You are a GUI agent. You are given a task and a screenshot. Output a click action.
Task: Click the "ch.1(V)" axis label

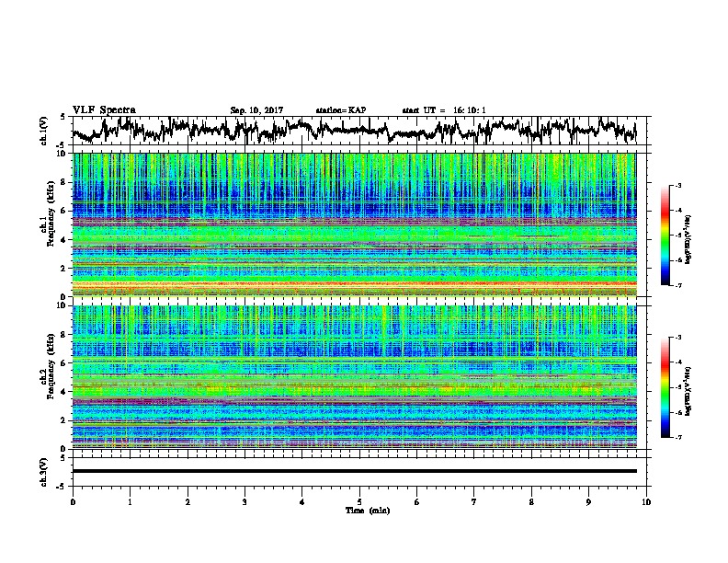coord(43,131)
